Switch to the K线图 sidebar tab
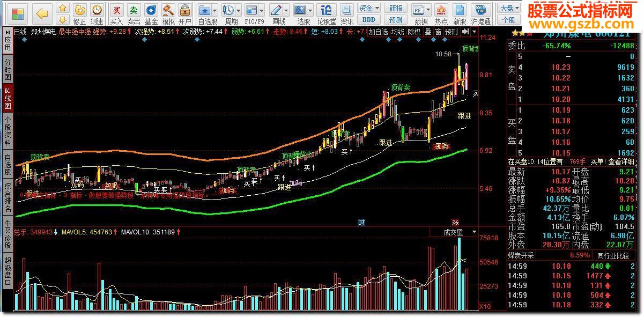Screen dimensions: 644x317 tap(7, 98)
